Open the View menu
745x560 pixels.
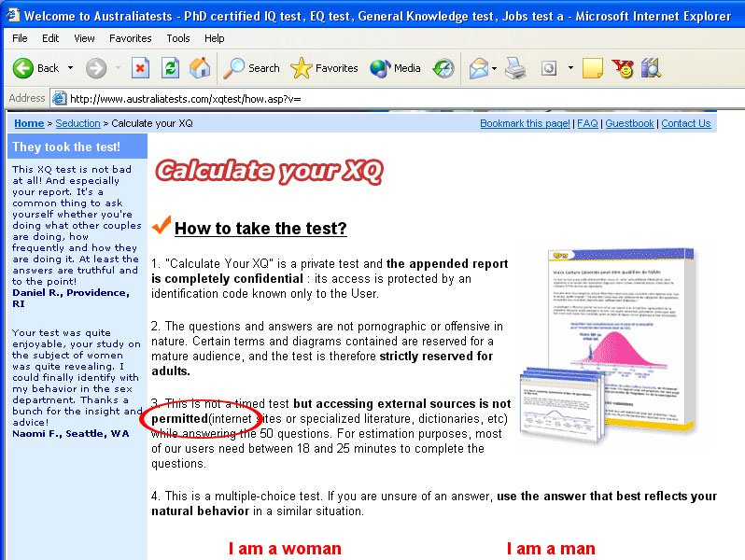pos(84,38)
